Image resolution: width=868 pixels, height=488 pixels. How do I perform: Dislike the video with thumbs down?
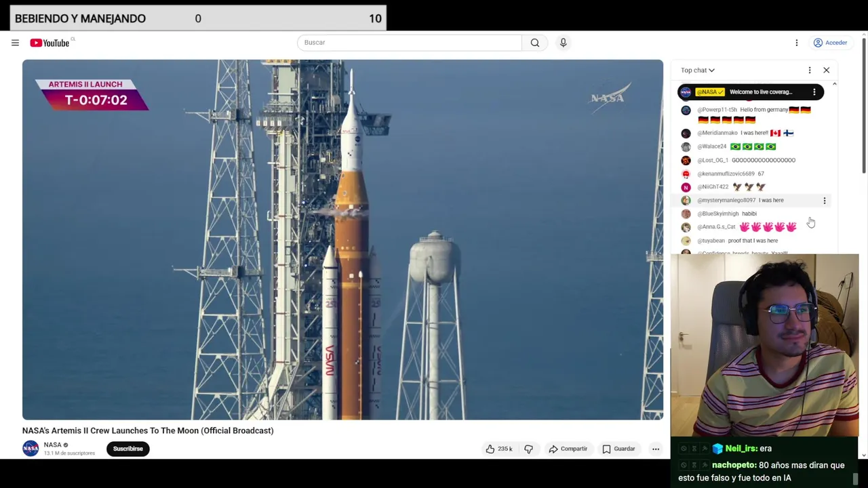click(529, 449)
